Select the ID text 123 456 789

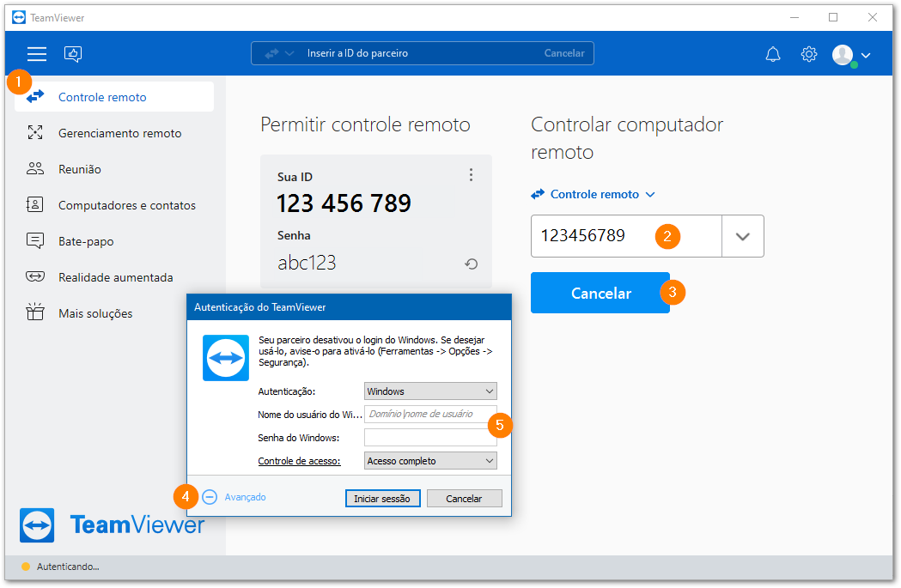pyautogui.click(x=344, y=203)
